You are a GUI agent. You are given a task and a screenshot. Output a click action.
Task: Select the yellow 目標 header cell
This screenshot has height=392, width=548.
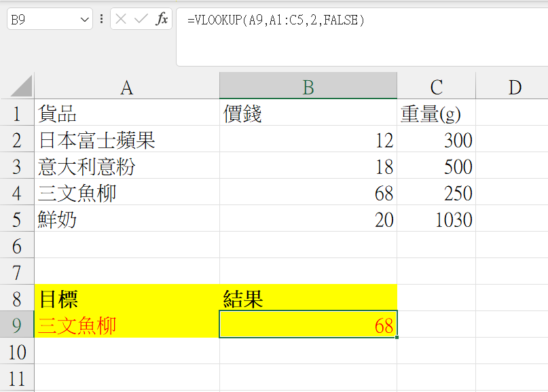pyautogui.click(x=126, y=299)
